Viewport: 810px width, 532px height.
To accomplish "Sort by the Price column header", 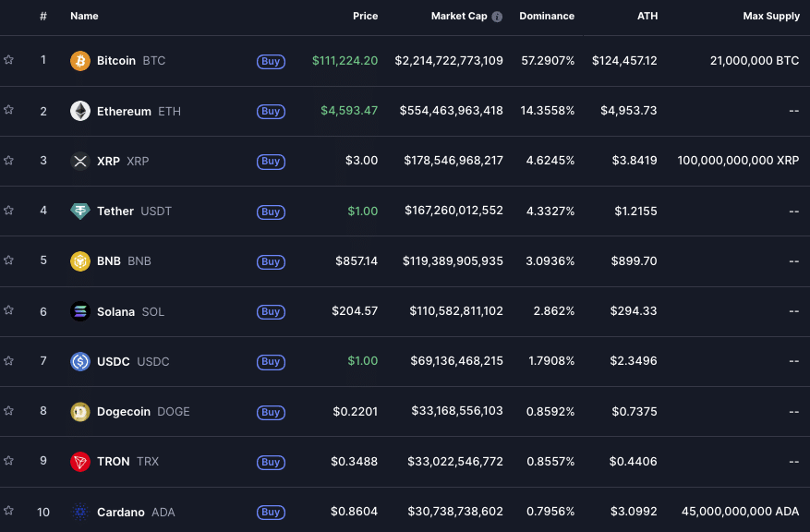I will pyautogui.click(x=365, y=16).
